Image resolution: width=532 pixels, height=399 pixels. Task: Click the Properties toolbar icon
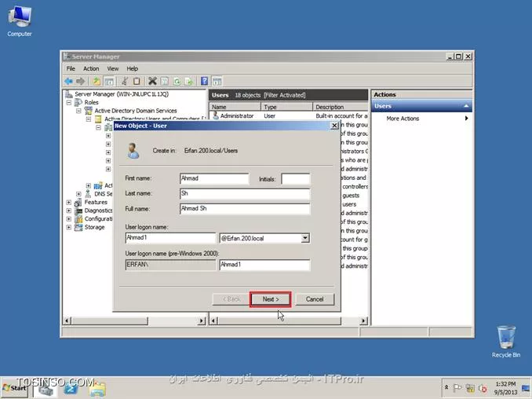click(165, 81)
